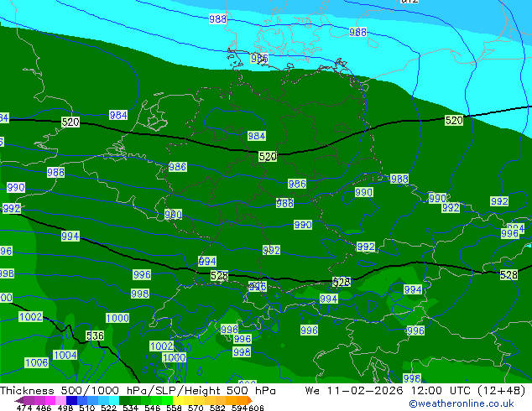This screenshot has width=532, height=411.
Task: Click the 1004 isobar label
Action: point(65,355)
